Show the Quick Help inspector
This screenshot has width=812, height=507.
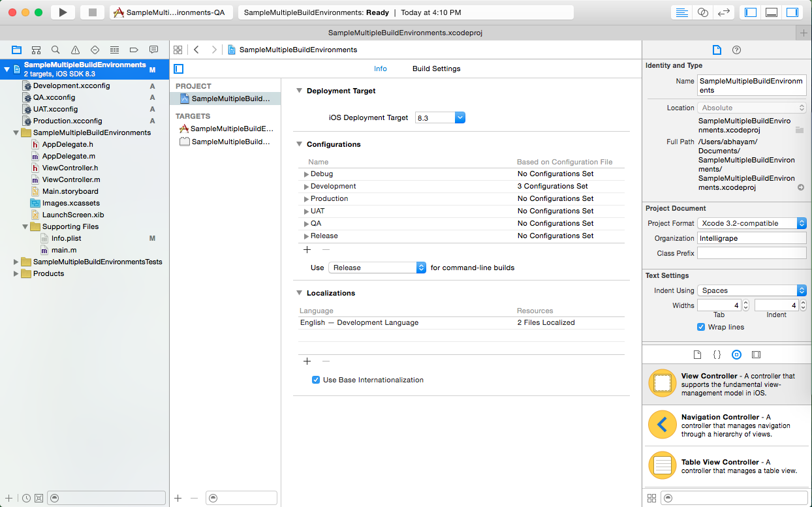pos(736,50)
